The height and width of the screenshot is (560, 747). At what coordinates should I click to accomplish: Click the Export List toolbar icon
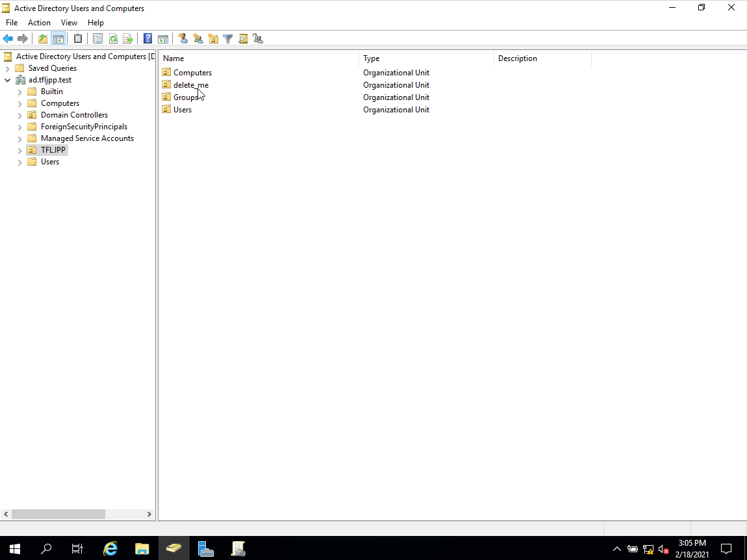128,39
